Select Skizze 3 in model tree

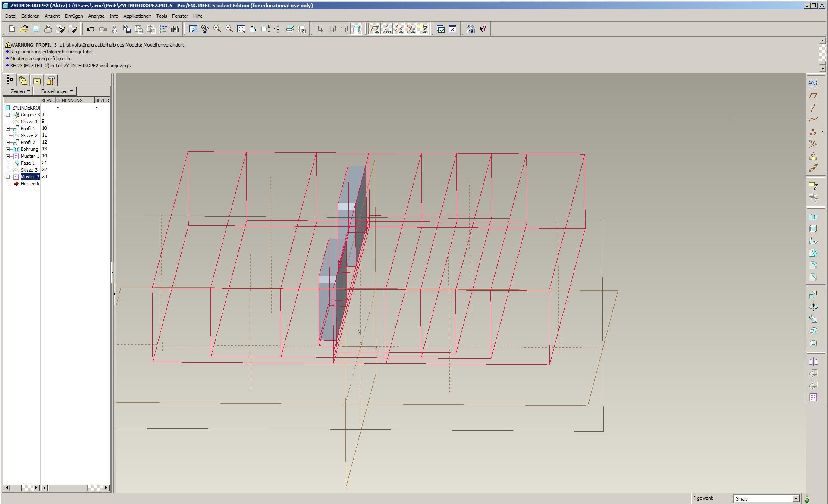pyautogui.click(x=29, y=170)
